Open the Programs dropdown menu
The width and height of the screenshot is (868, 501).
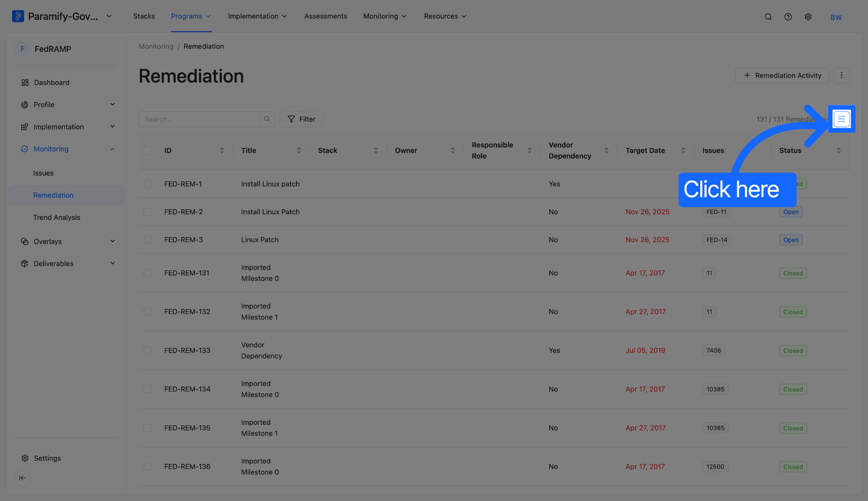(191, 16)
